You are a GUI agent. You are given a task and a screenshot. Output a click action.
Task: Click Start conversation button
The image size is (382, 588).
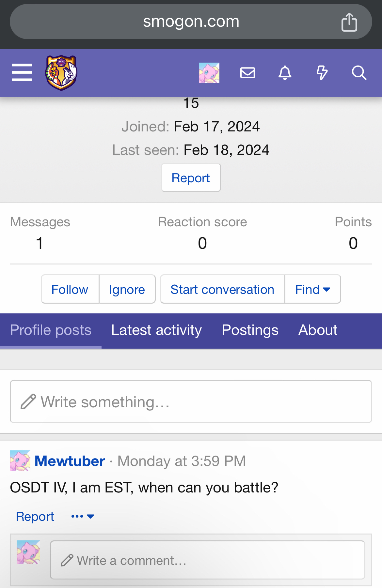[222, 289]
